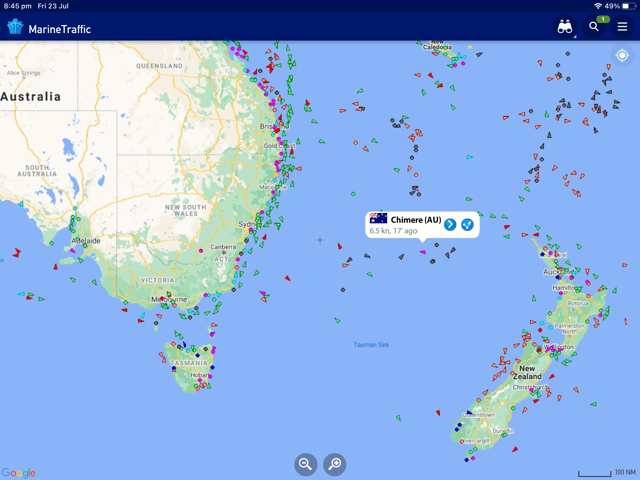Image resolution: width=640 pixels, height=480 pixels.
Task: Show Chimere's track route icon
Action: coord(467,224)
